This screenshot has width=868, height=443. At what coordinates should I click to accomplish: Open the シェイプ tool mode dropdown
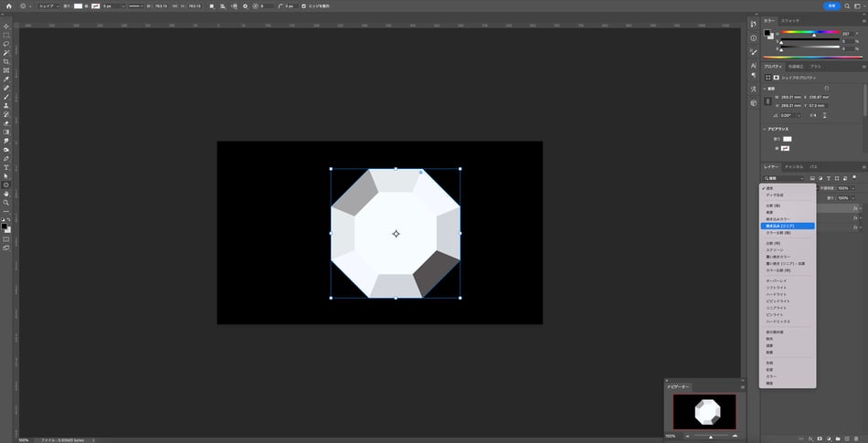tap(48, 5)
